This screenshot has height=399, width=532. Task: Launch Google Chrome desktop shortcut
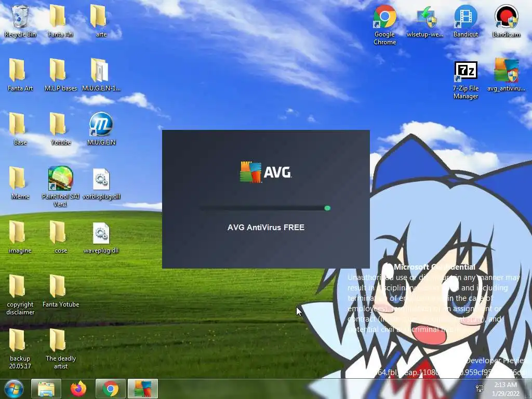coord(384,25)
